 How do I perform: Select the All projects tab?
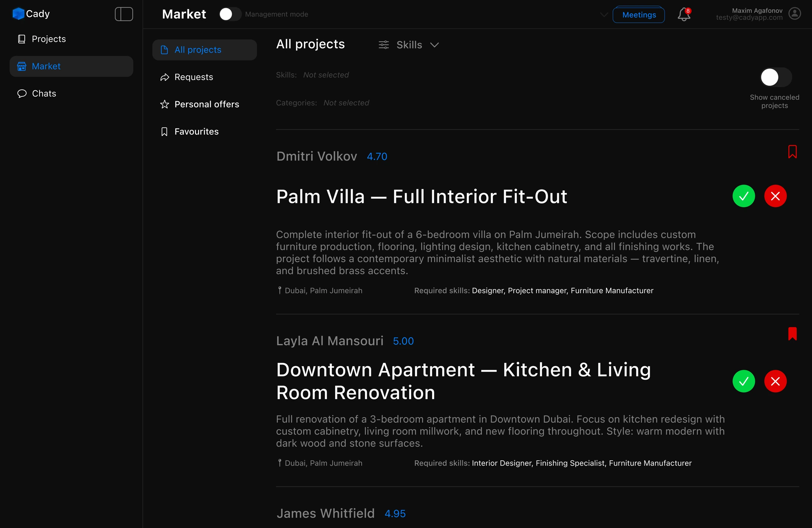tap(204, 50)
